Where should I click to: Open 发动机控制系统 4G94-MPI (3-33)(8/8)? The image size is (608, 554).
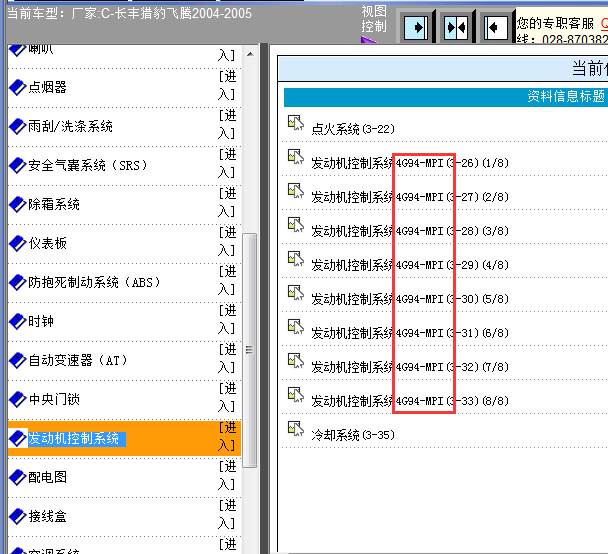(x=410, y=401)
